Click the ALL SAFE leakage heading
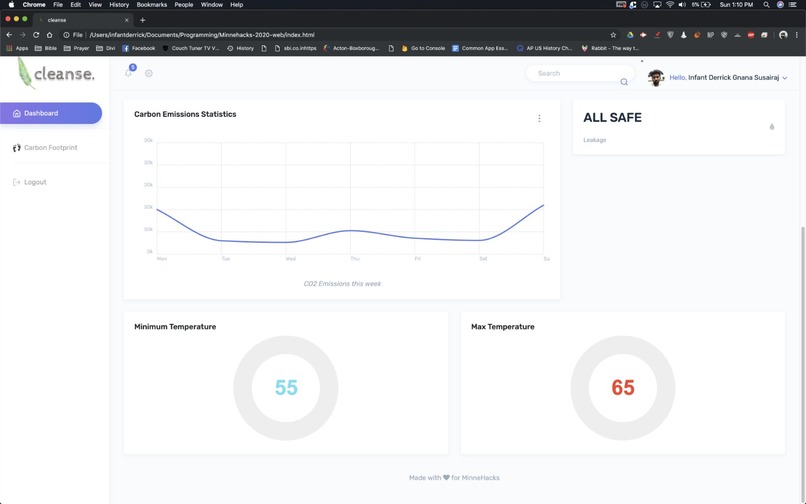The image size is (806, 504). [x=612, y=118]
